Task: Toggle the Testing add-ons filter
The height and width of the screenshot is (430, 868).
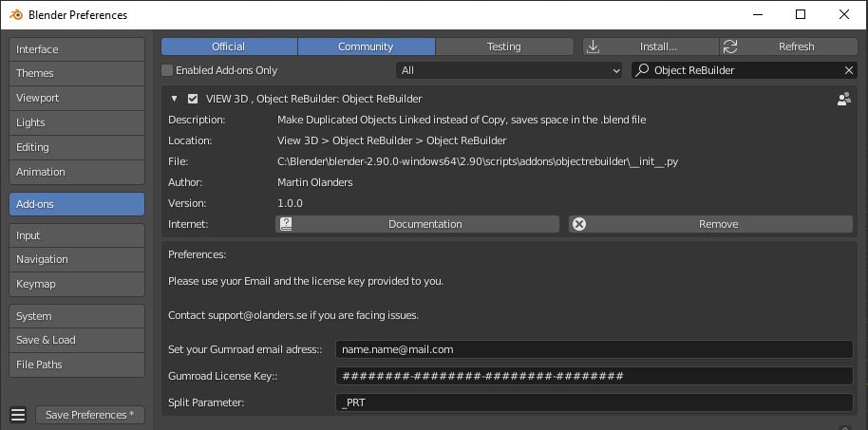Action: point(503,47)
